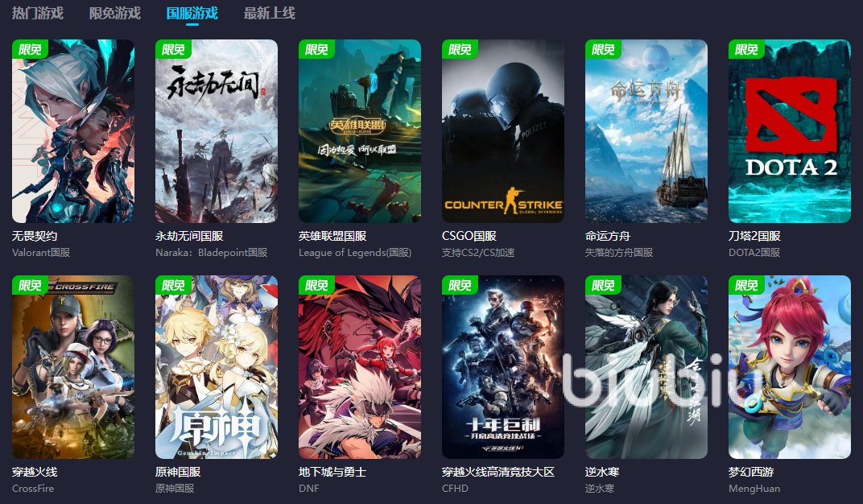Screen dimensions: 863x504
Task: Choose the CFHD 十年巨制 cover
Action: tap(503, 367)
